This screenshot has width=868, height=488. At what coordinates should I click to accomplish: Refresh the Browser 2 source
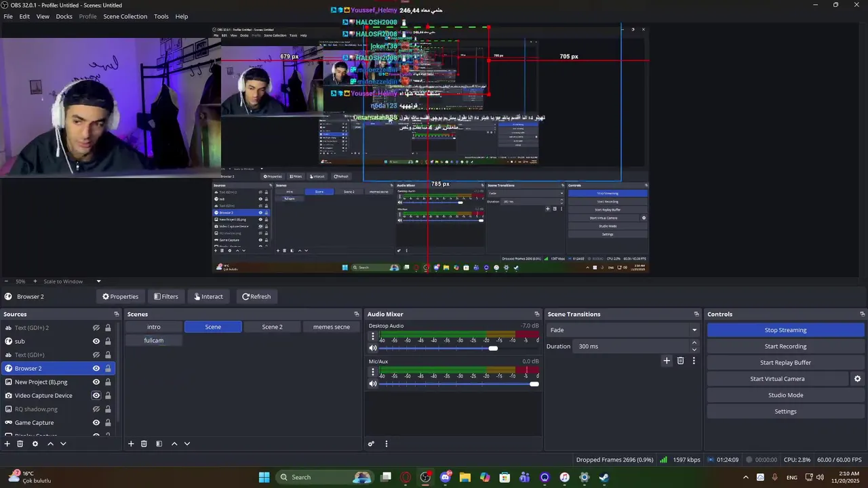click(x=256, y=296)
